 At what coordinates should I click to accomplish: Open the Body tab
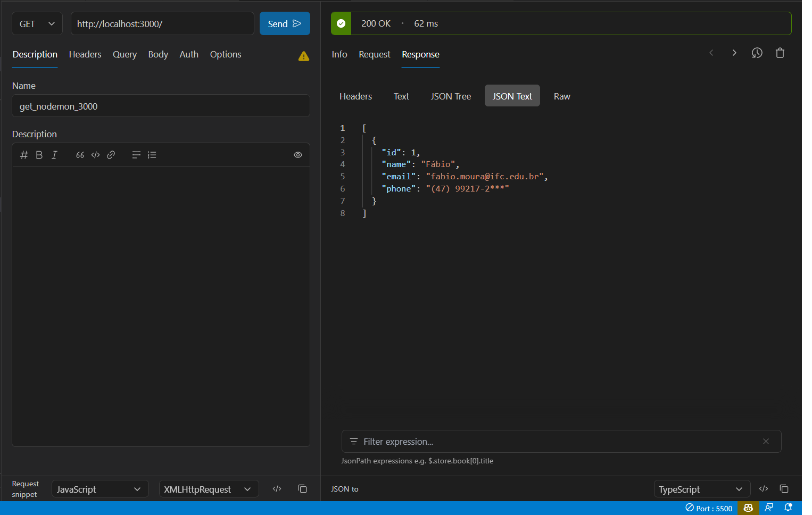(158, 54)
